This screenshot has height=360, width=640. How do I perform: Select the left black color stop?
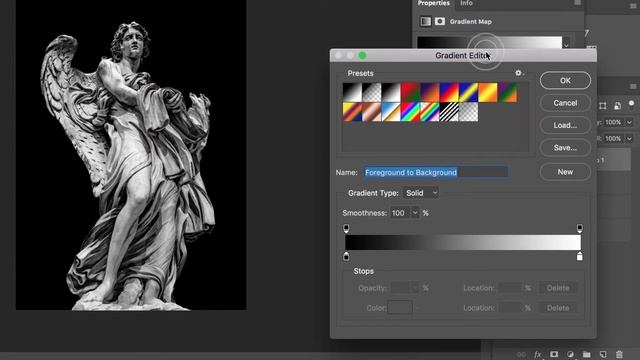346,257
